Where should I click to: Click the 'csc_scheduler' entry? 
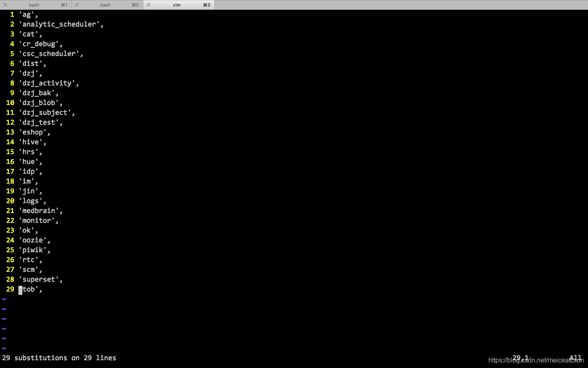51,54
